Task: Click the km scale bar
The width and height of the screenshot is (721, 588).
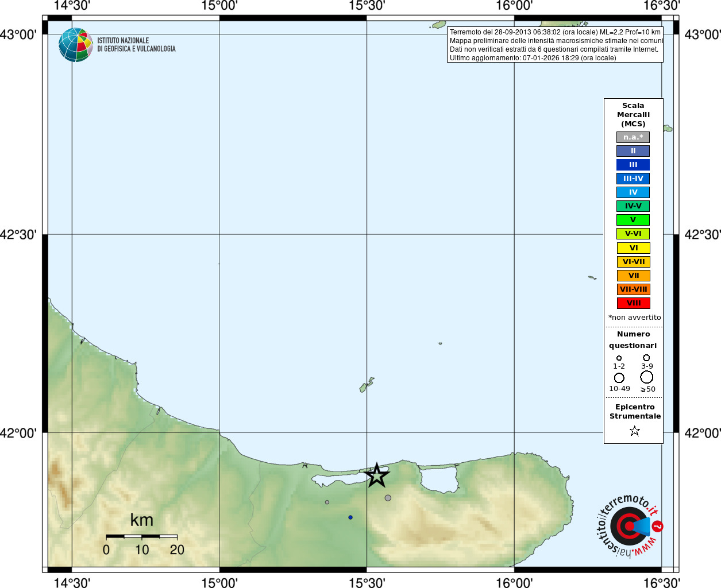Action: 141,536
